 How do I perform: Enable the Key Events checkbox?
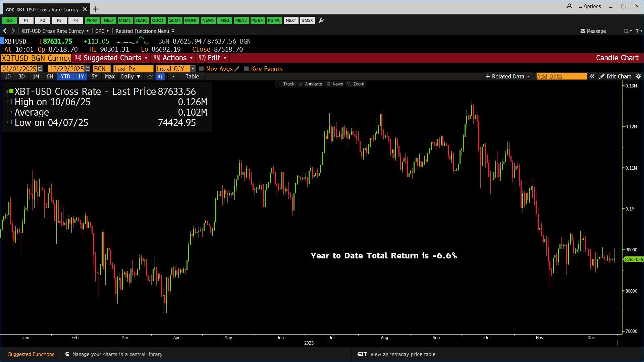[246, 69]
